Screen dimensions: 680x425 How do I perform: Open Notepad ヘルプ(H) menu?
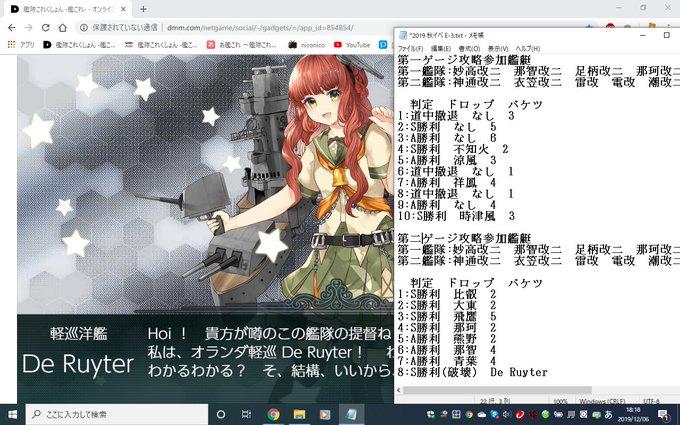(528, 49)
